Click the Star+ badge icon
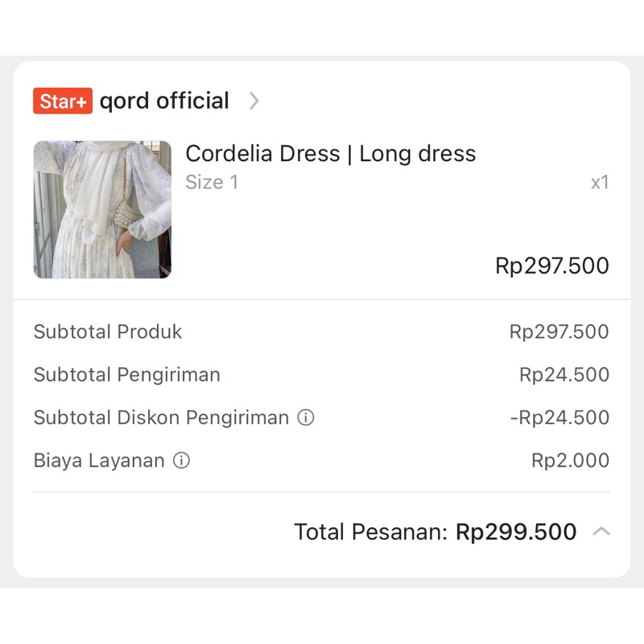Viewport: 644px width, 644px height. click(x=62, y=101)
